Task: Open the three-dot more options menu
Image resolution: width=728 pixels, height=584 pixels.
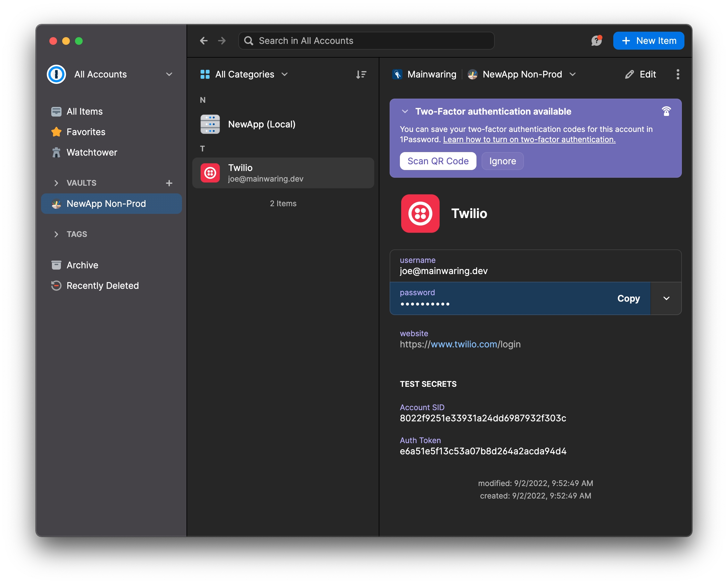Action: [x=677, y=74]
